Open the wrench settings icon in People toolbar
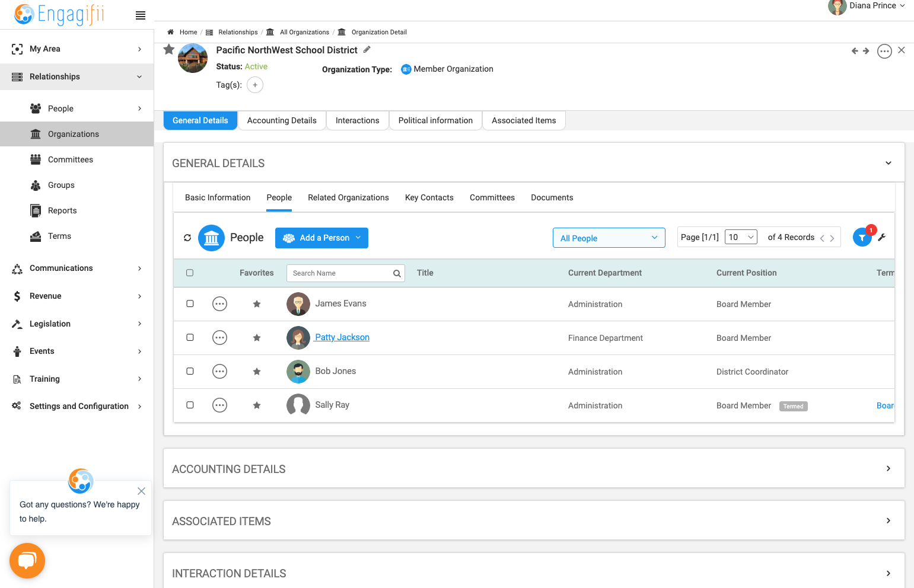 [882, 238]
